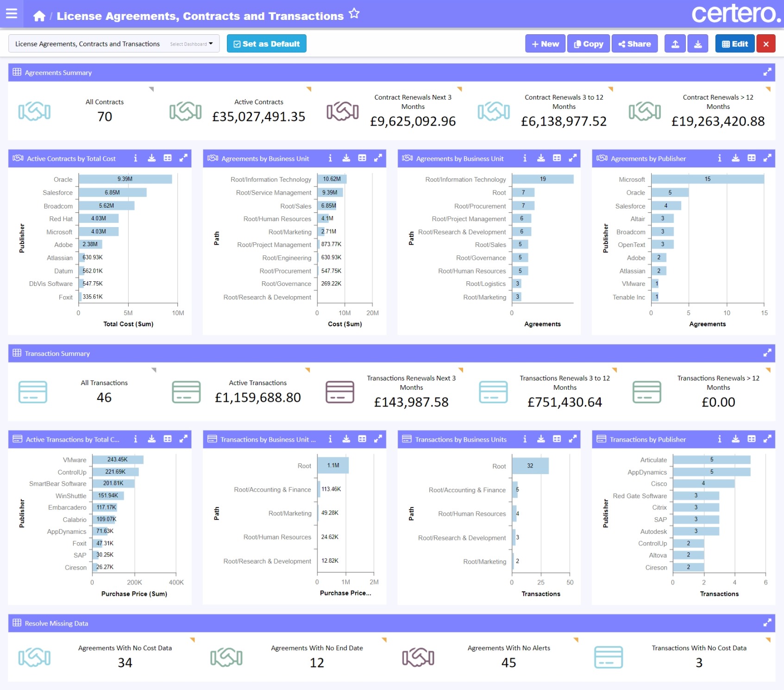Open Agreements With No Cost Data corner menu
This screenshot has width=784, height=690.
click(x=193, y=639)
